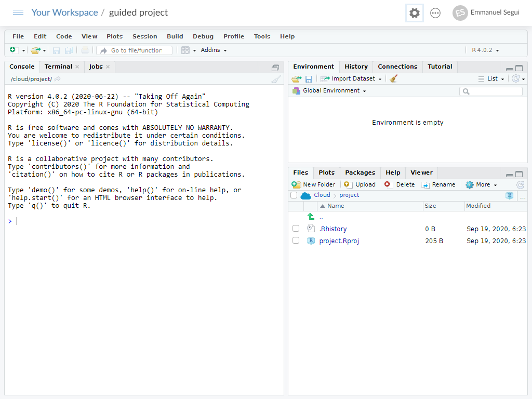Open the Import Dataset dropdown

[x=351, y=78]
